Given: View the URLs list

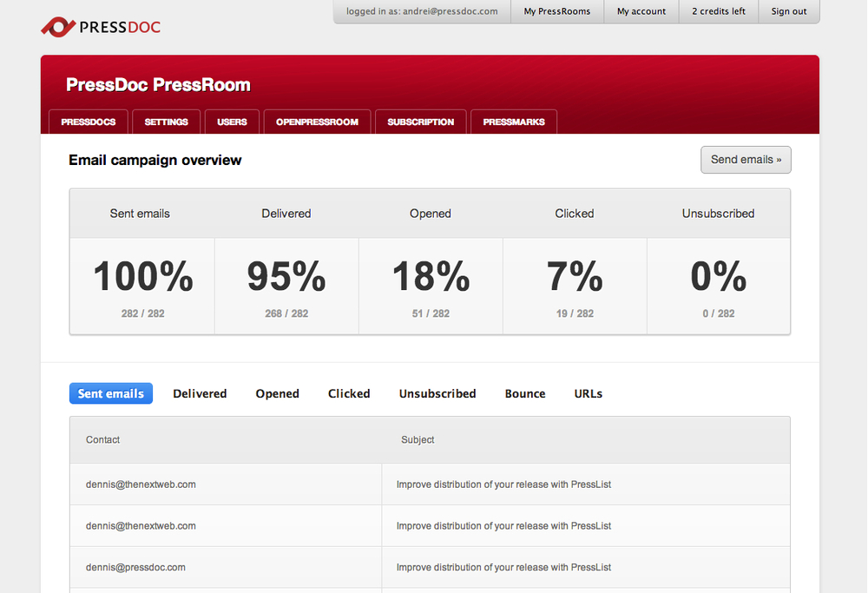Looking at the screenshot, I should (x=588, y=393).
